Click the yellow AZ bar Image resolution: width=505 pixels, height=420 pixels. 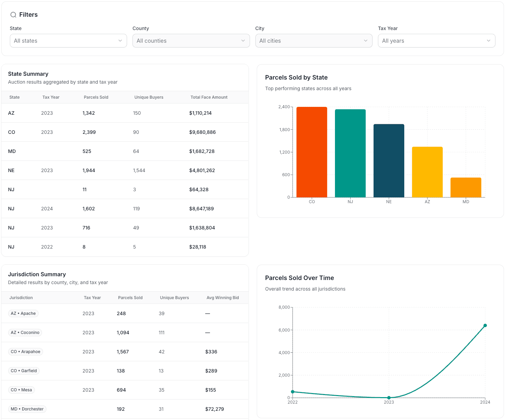(427, 172)
